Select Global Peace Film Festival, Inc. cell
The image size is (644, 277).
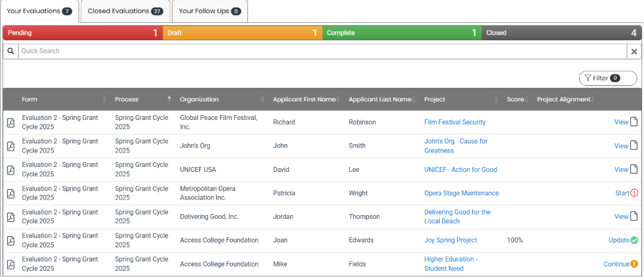click(218, 122)
